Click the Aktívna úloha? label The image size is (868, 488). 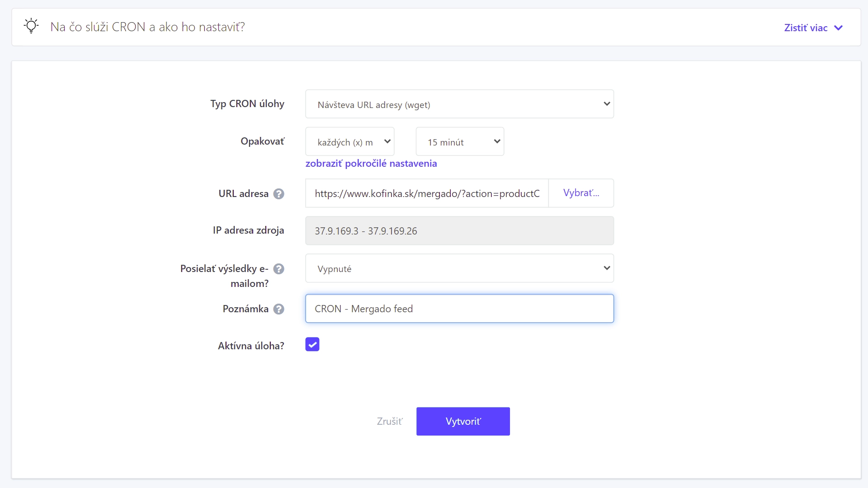click(251, 346)
